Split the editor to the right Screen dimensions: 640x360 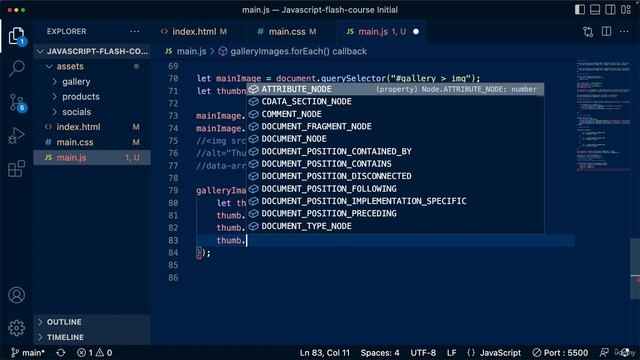tap(607, 31)
